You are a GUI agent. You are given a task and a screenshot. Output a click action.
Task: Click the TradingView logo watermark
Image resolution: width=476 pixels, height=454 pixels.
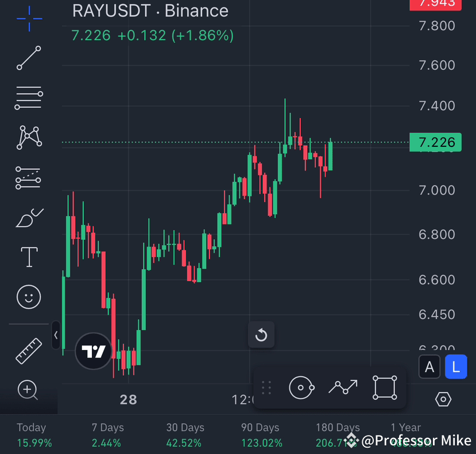click(x=94, y=351)
